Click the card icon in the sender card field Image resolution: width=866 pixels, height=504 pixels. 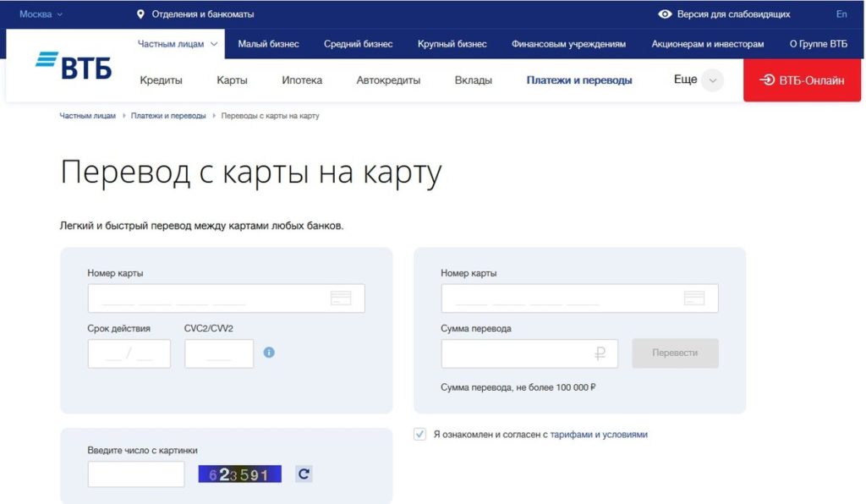click(x=341, y=299)
